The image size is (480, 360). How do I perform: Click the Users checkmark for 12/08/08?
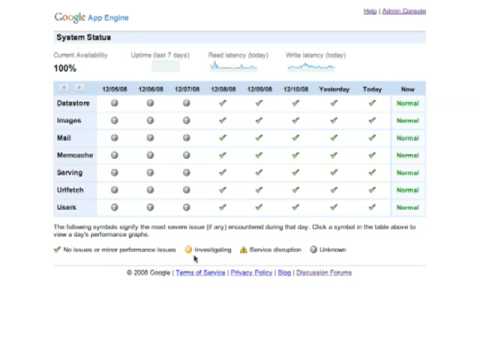[223, 207]
